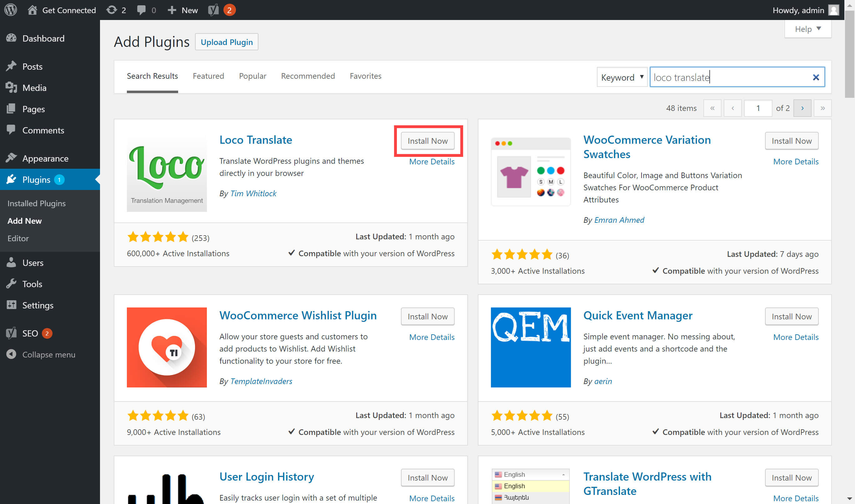855x504 pixels.
Task: Install WooCommerce Wishlist Plugin
Action: point(427,316)
